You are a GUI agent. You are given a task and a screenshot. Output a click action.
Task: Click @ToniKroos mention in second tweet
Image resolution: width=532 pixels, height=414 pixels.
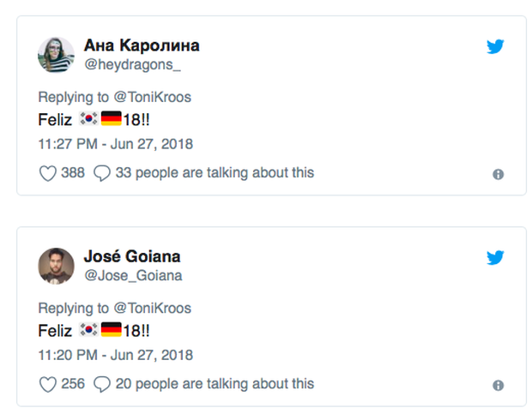[x=153, y=308]
